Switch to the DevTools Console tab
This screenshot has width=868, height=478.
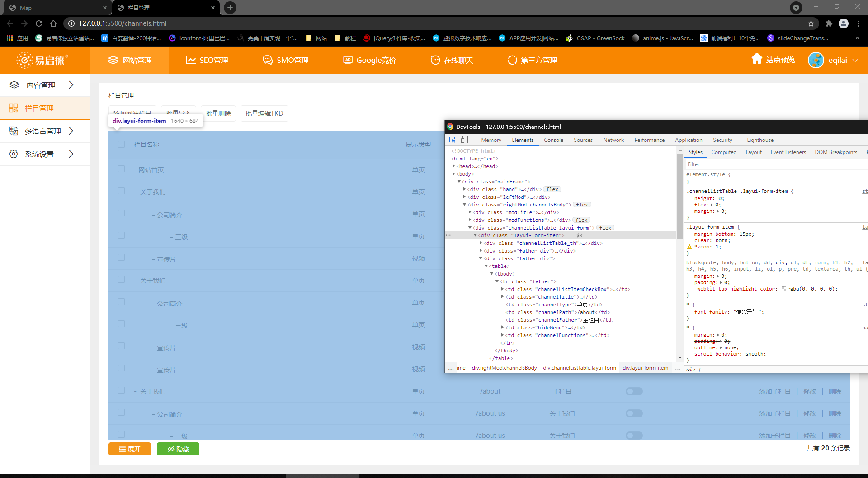553,140
